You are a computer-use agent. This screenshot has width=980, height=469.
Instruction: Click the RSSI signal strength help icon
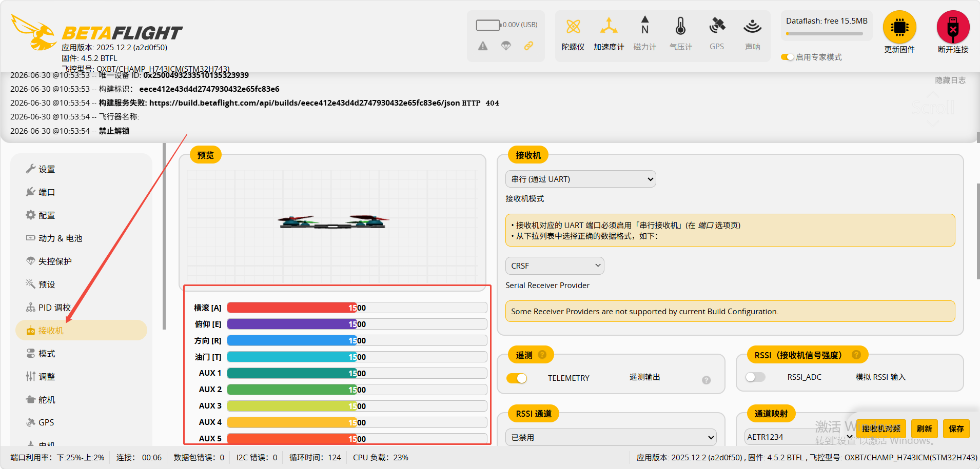(x=856, y=355)
